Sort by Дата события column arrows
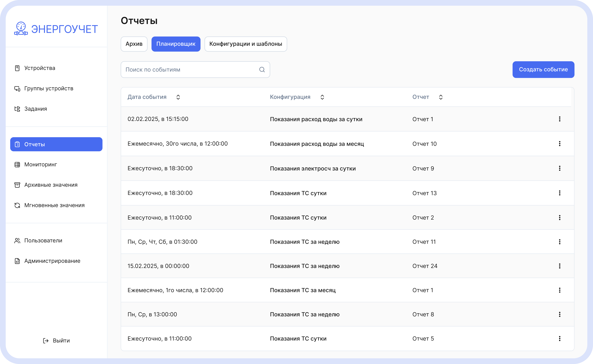593x364 pixels. tap(178, 97)
